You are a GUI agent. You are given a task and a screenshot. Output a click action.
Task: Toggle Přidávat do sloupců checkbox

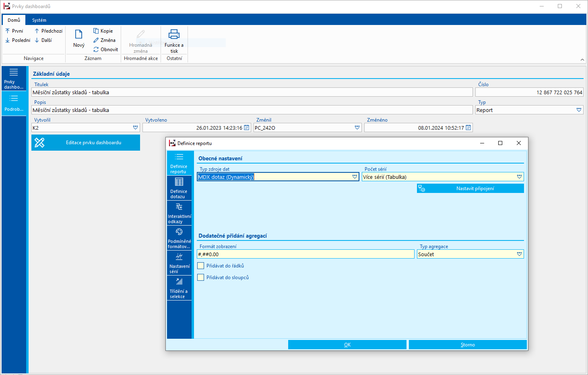pos(201,278)
